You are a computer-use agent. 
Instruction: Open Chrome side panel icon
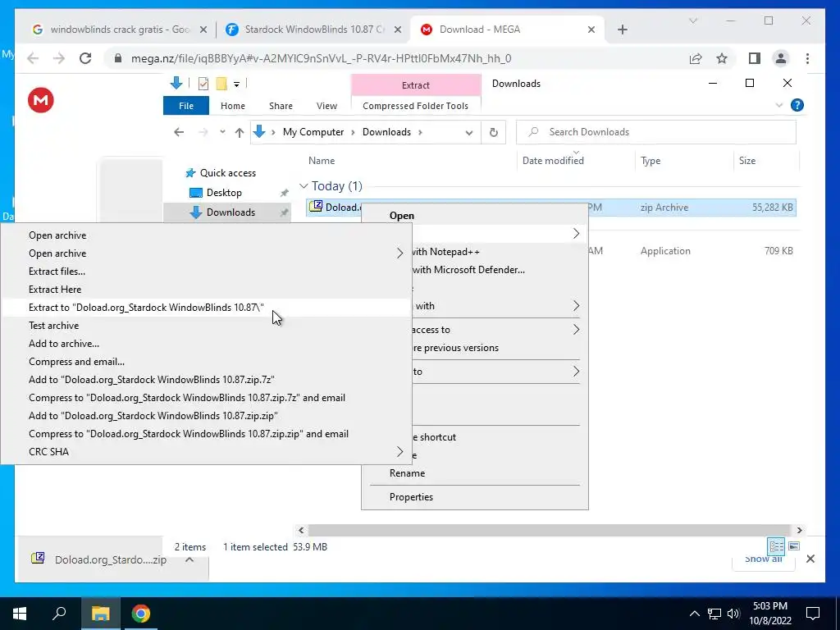755,58
